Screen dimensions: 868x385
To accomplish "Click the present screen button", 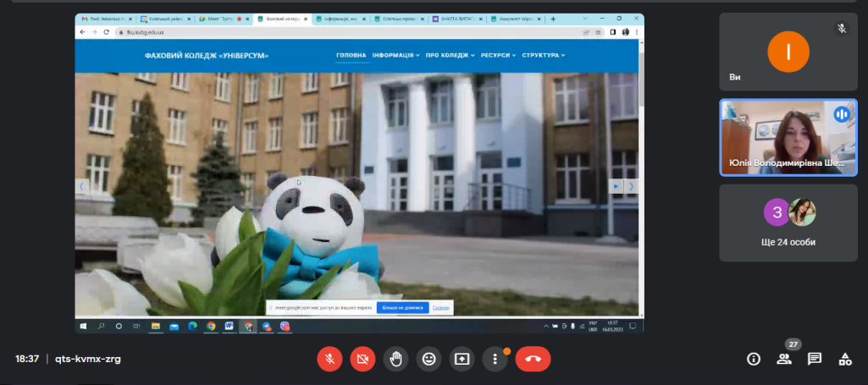I will pos(462,359).
